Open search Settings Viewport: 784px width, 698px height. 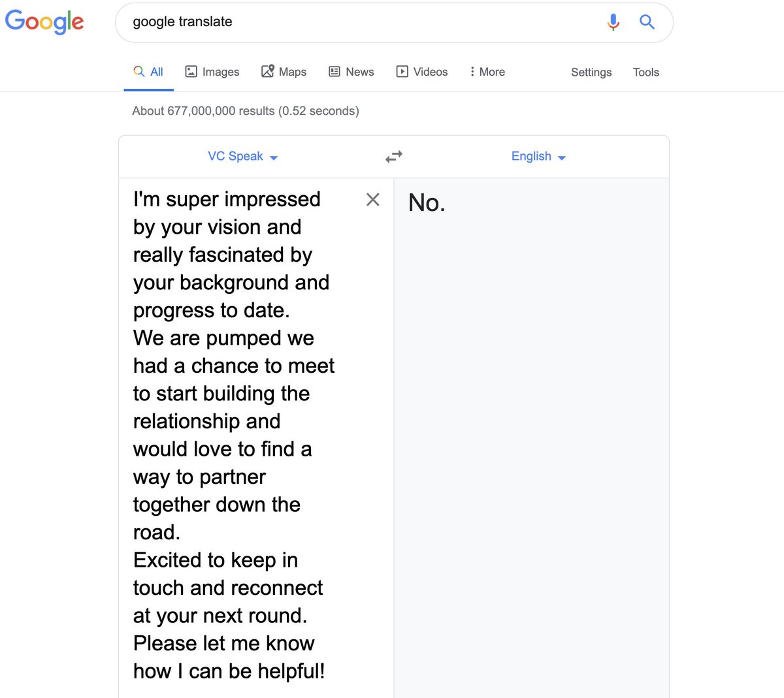(591, 72)
